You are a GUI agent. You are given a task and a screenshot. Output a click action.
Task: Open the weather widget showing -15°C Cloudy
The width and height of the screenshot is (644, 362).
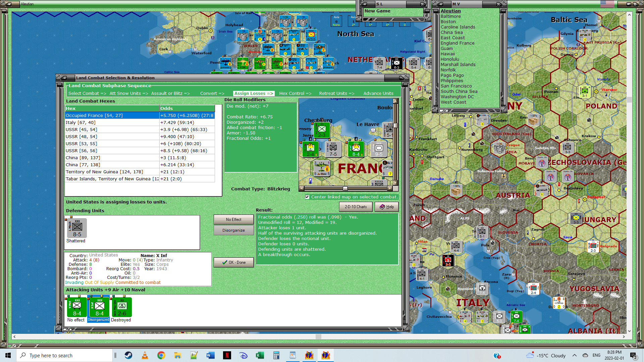(x=546, y=355)
